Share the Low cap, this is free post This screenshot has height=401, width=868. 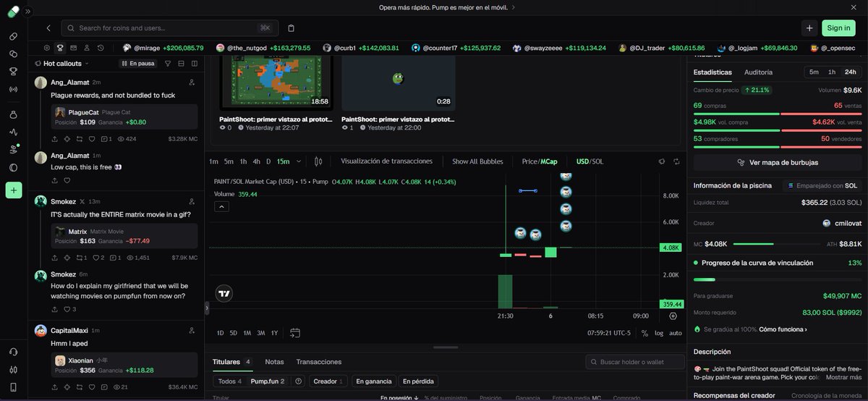point(55,180)
